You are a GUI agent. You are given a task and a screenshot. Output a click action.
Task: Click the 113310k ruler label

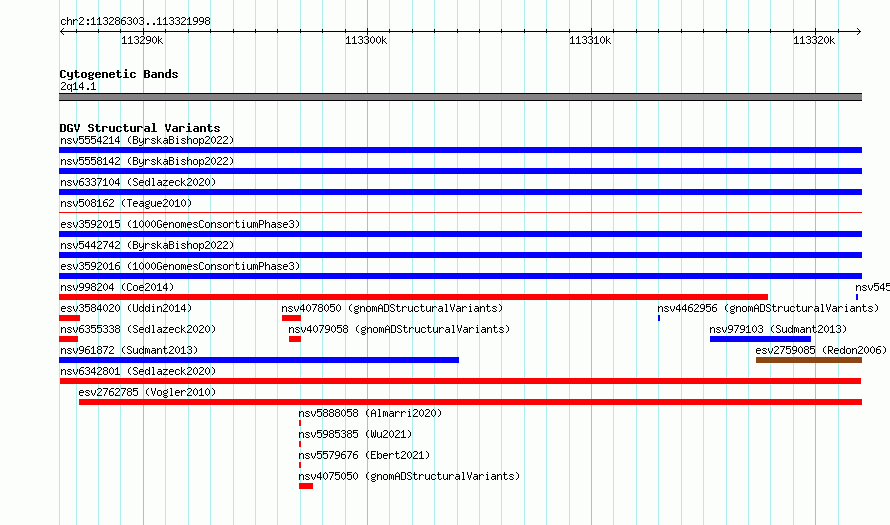click(590, 40)
